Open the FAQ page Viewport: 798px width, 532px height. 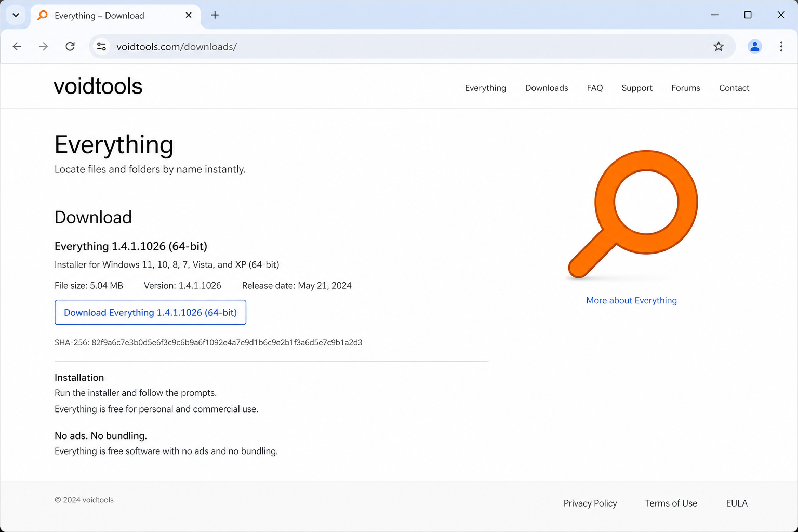coord(595,88)
